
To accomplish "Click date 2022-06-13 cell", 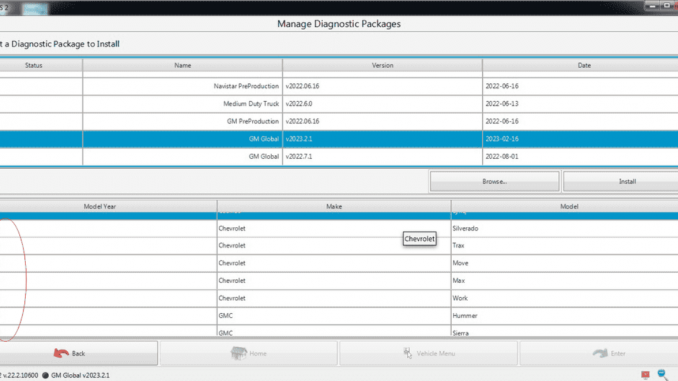I will (580, 104).
